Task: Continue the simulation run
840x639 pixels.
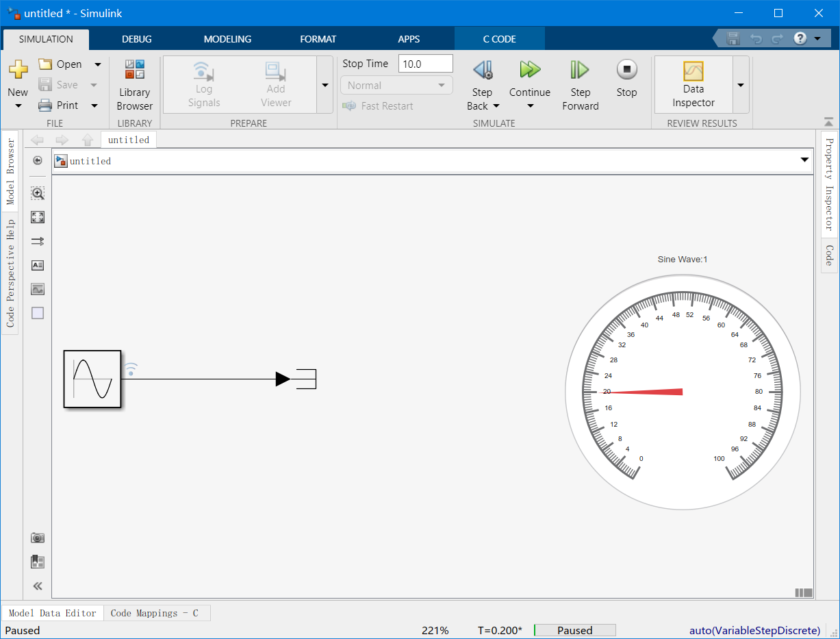Action: (x=529, y=79)
